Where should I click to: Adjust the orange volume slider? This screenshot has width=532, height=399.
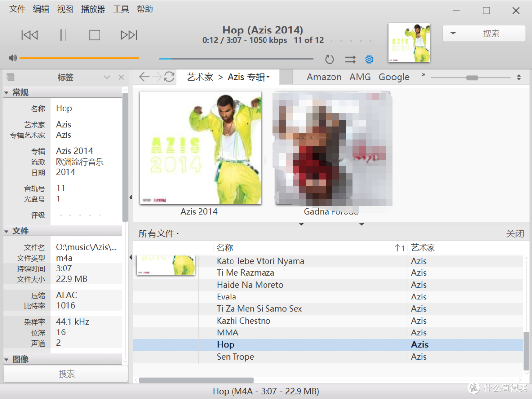79,58
